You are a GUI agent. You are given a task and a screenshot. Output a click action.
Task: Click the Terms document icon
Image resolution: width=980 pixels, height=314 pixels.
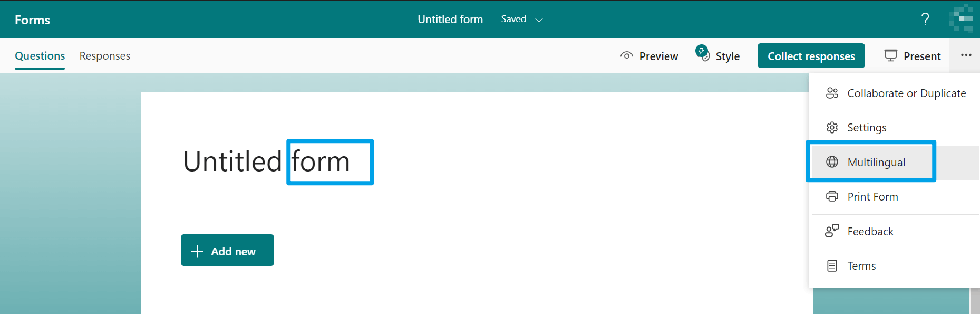tap(832, 265)
